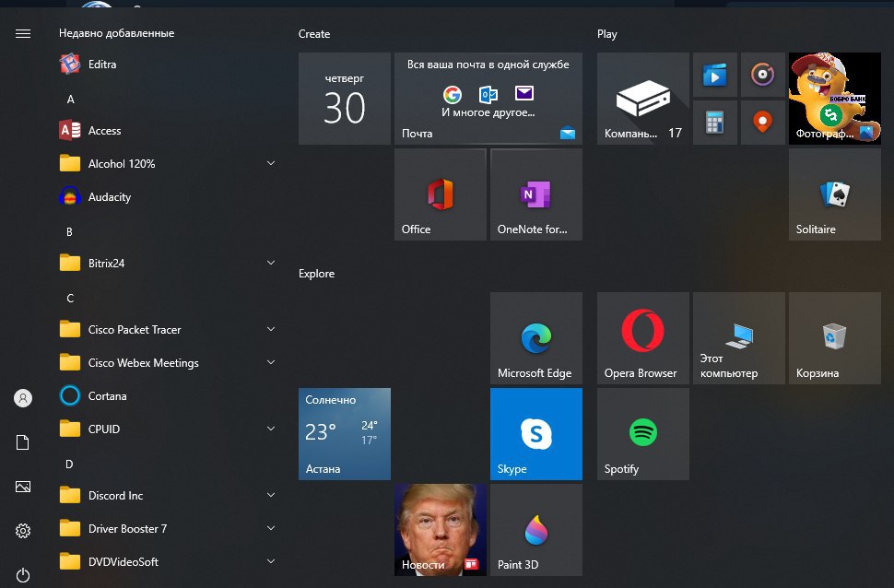Click the letter D section header

(x=69, y=465)
